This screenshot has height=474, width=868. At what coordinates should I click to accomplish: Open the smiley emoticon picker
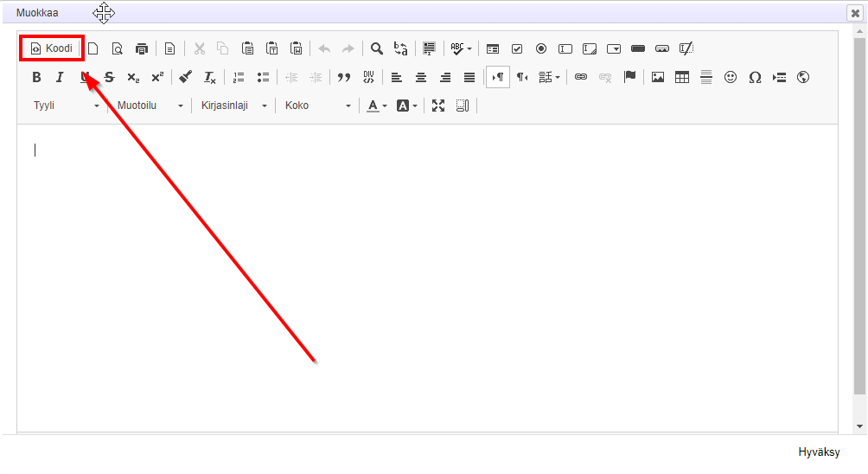tap(731, 78)
